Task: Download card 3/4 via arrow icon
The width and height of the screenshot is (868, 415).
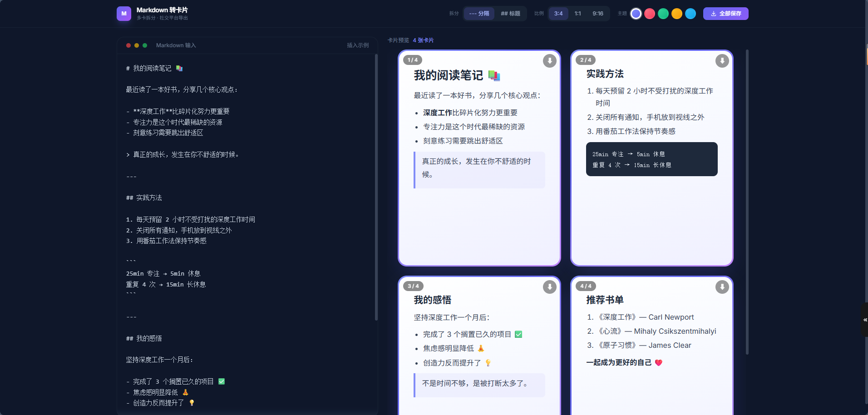Action: [549, 287]
